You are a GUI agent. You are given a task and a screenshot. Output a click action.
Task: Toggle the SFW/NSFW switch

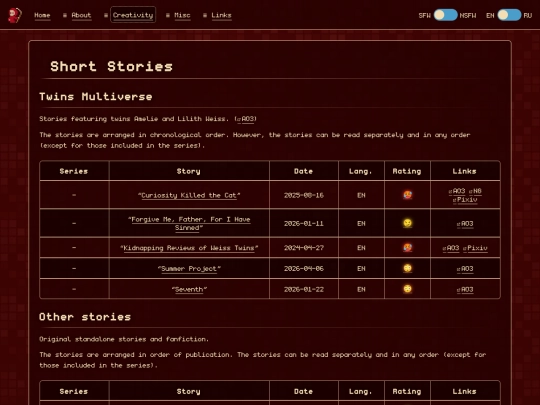point(445,15)
